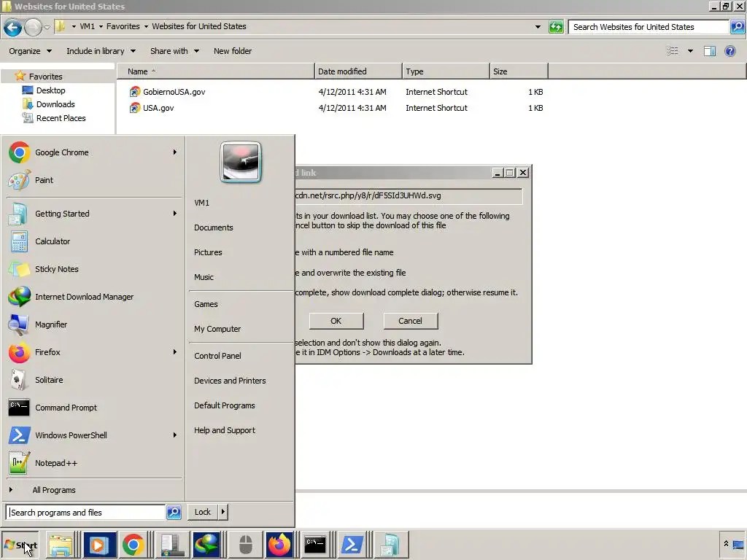Screen dimensions: 747x560
Task: Click All Programs in Start menu
Action: tap(53, 490)
